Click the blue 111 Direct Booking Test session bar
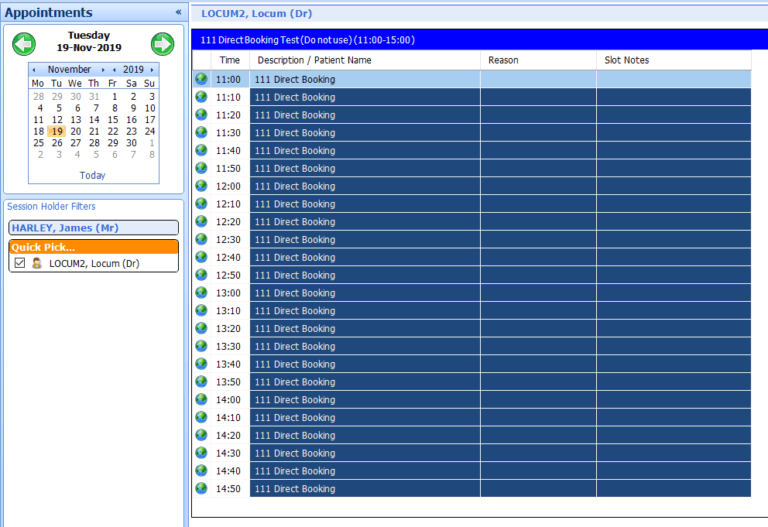The height and width of the screenshot is (527, 768). click(470, 40)
